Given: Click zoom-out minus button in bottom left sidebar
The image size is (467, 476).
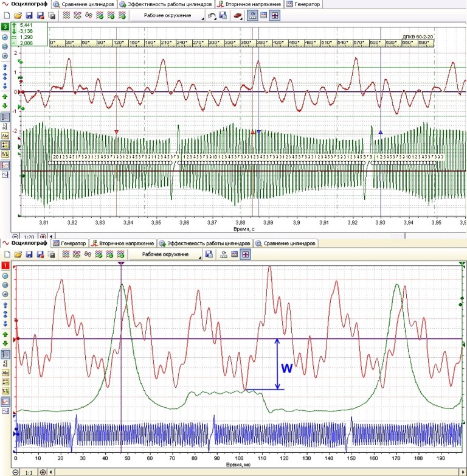Looking at the screenshot, I should (5, 276).
